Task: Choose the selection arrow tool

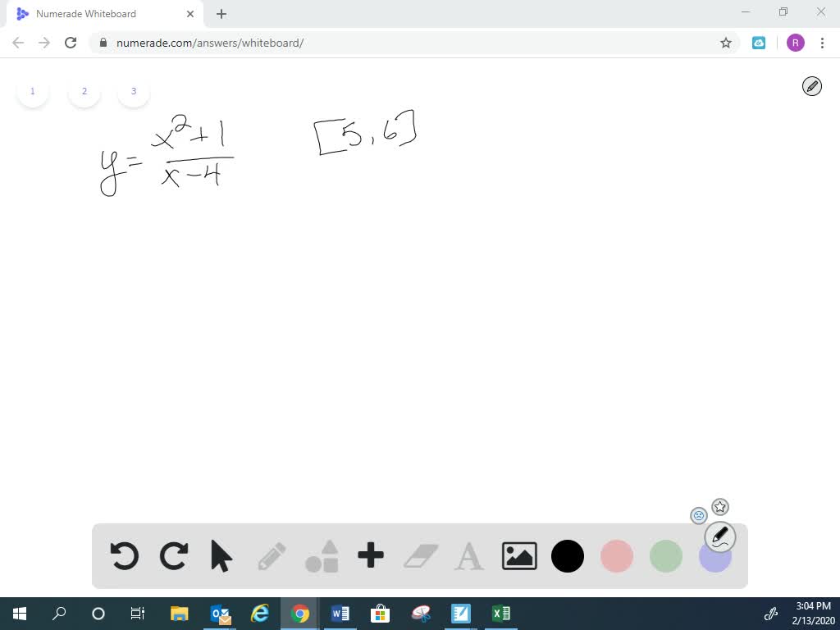Action: (222, 556)
